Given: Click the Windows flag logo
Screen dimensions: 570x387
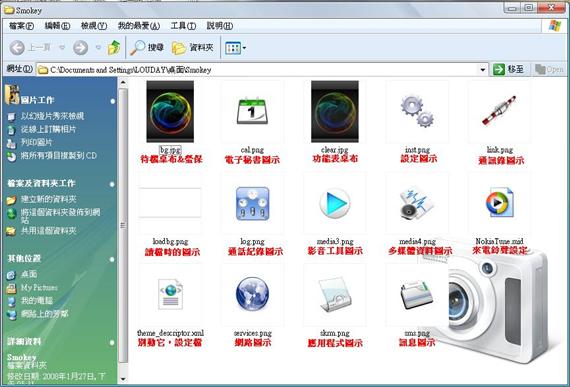Looking at the screenshot, I should [x=555, y=26].
